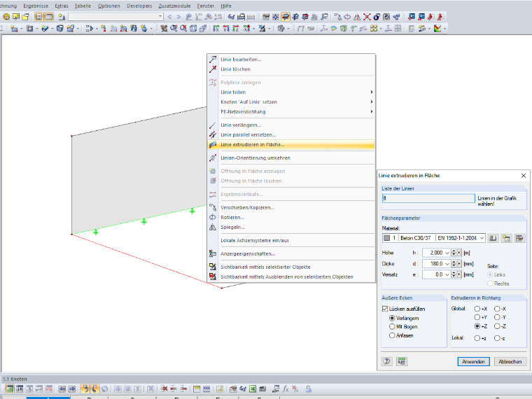532x399 pixels.
Task: Click the delete row red X table icon
Action: pos(164,388)
